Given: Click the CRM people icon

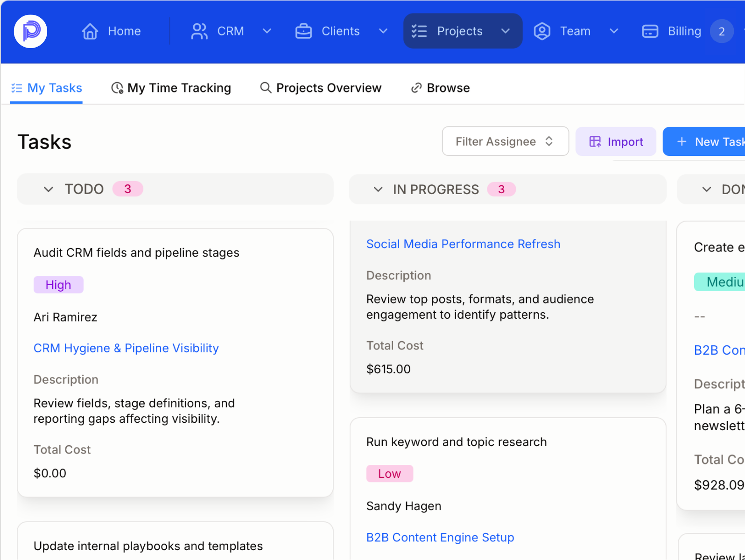Looking at the screenshot, I should [x=199, y=31].
